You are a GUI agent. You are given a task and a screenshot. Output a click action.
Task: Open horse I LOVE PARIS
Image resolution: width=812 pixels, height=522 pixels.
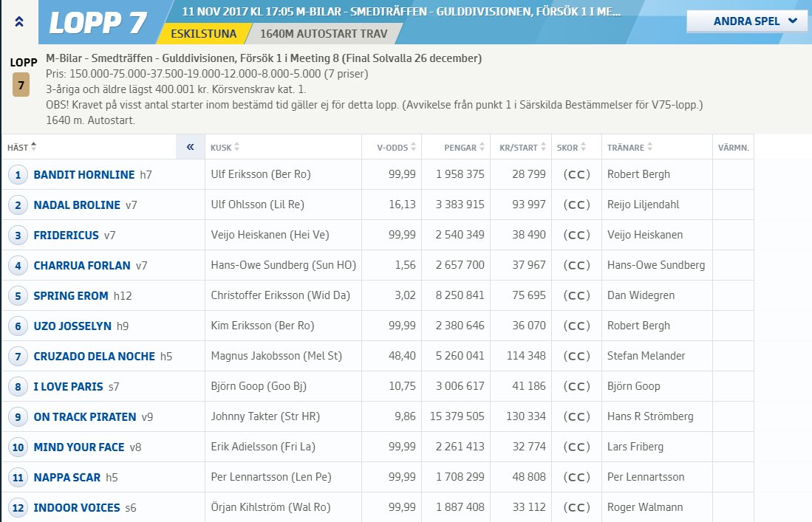pos(69,387)
